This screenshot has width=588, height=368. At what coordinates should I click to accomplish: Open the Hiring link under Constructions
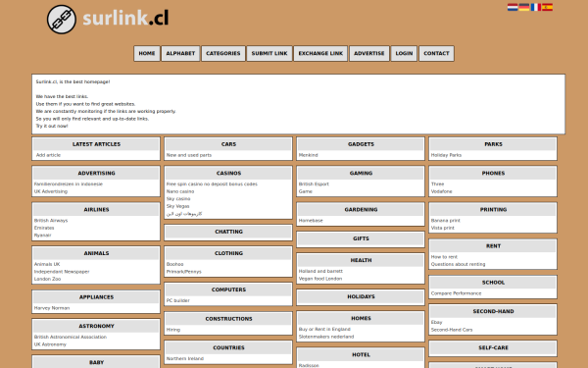pos(173,330)
